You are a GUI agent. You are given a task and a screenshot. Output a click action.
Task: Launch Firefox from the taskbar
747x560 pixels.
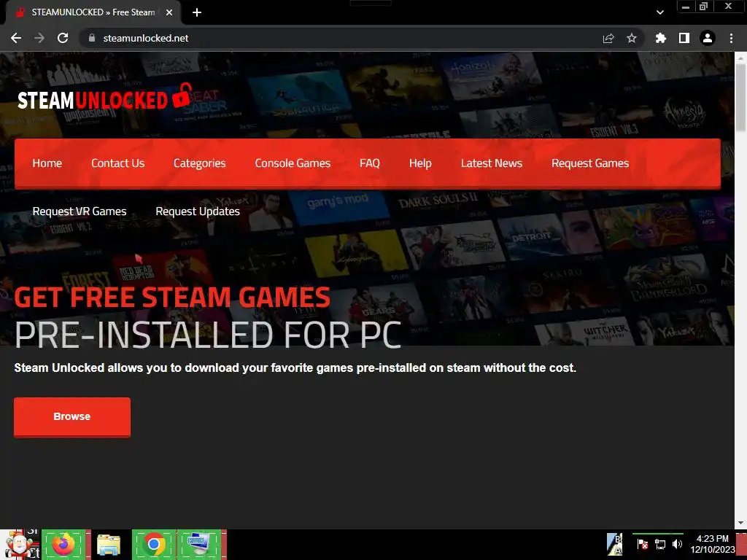pyautogui.click(x=64, y=544)
